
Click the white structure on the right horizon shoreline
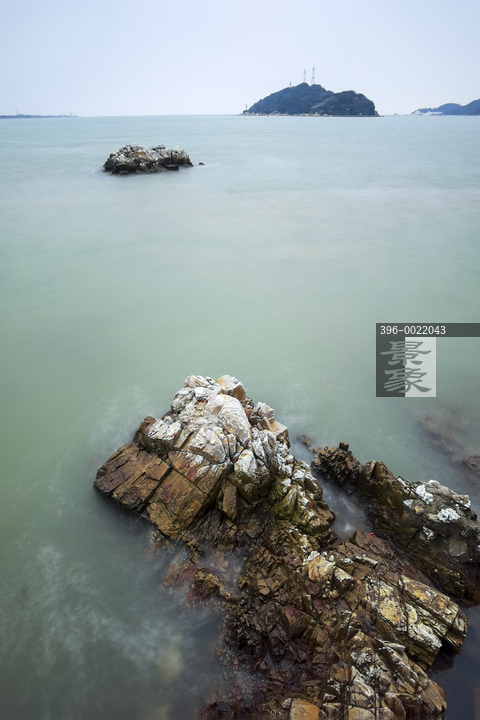point(426,112)
